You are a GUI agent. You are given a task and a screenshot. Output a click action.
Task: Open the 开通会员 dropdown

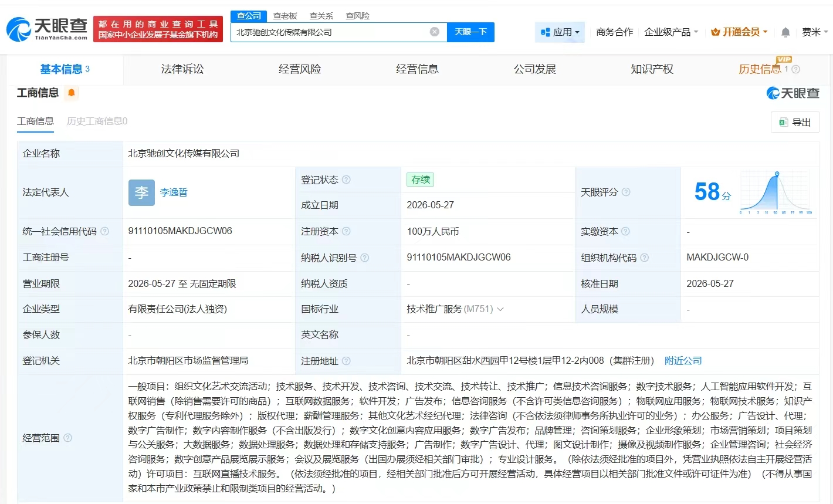739,32
